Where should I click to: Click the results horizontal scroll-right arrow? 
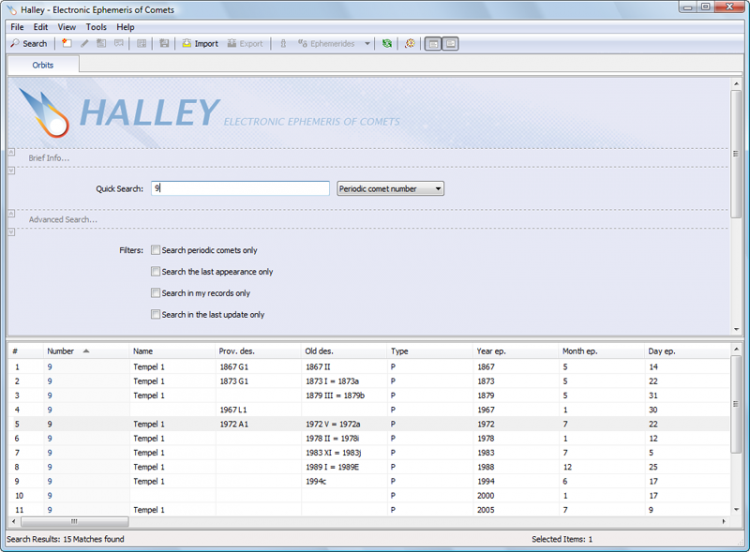[724, 521]
